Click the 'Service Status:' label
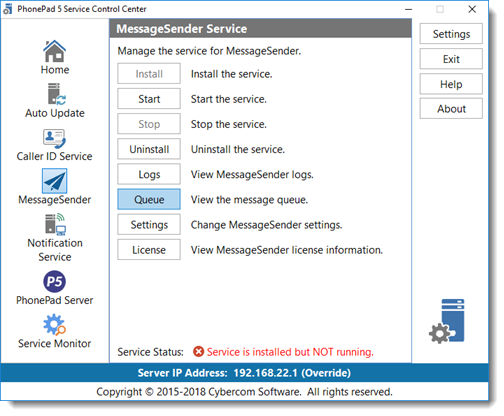 (x=150, y=352)
